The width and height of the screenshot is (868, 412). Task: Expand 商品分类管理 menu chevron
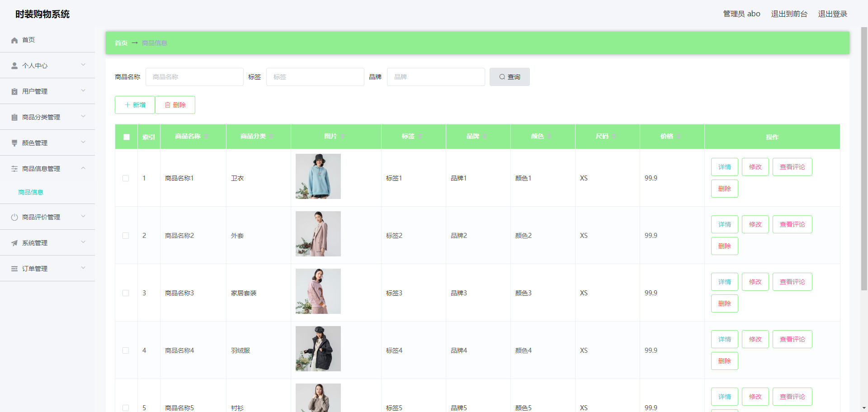point(83,117)
